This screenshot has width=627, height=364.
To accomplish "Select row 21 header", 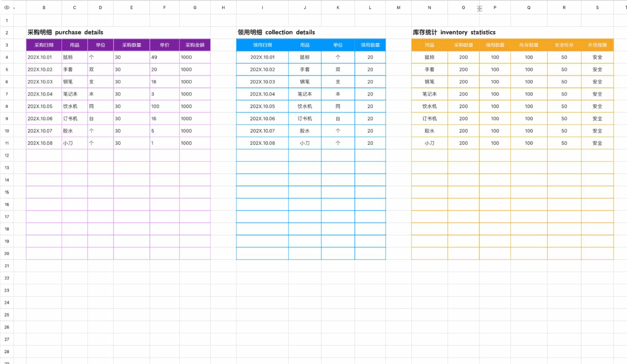I will coord(6,266).
